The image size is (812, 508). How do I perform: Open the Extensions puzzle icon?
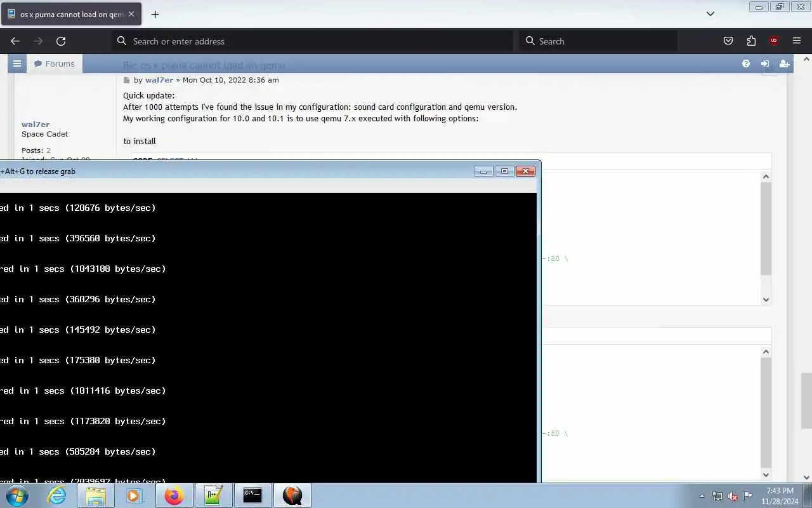pos(751,41)
